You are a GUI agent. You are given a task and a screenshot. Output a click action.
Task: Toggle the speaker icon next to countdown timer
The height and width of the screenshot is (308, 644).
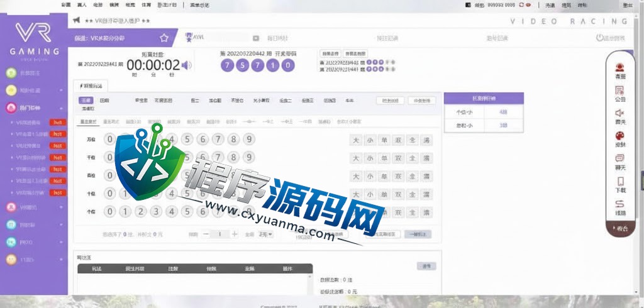click(186, 65)
